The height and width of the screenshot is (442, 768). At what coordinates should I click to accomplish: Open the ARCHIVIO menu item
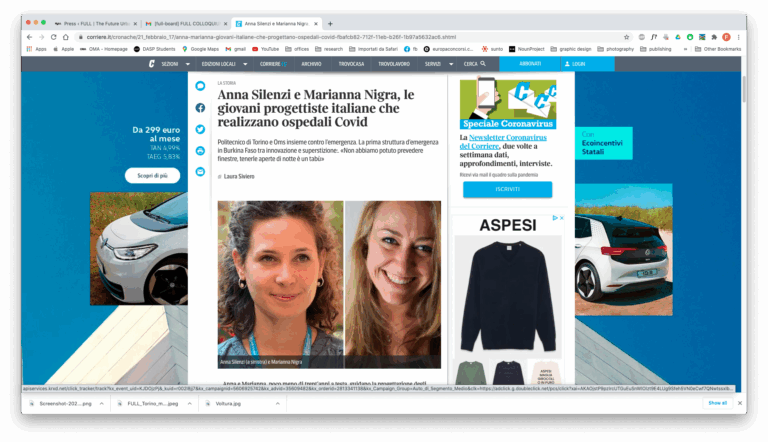coord(312,63)
